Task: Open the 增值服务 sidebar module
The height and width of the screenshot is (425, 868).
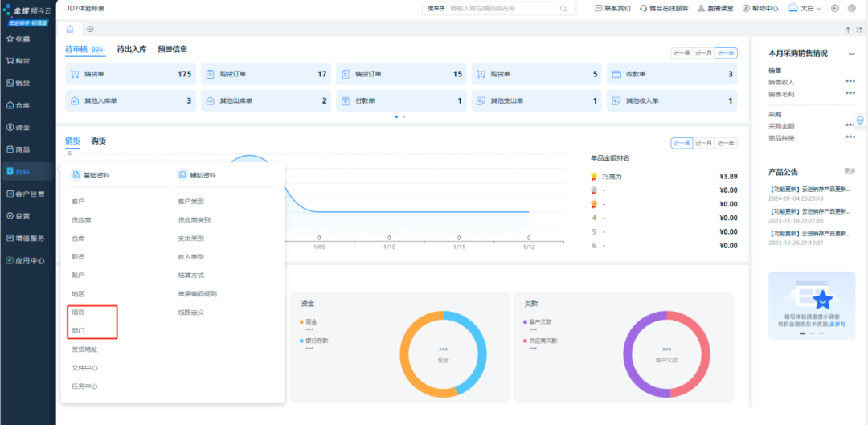Action: (26, 239)
